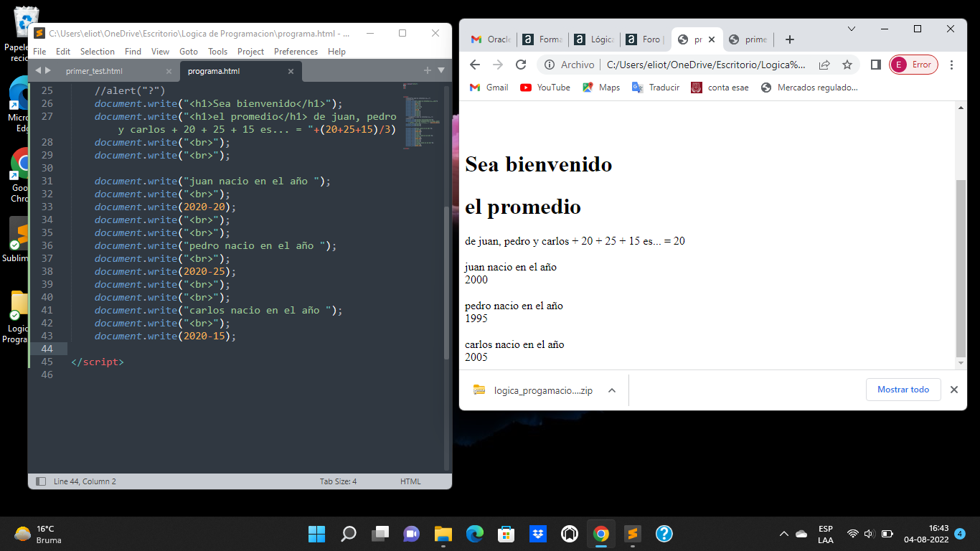Close the active Chrome tab
Image resolution: width=980 pixels, height=551 pixels.
(x=712, y=39)
